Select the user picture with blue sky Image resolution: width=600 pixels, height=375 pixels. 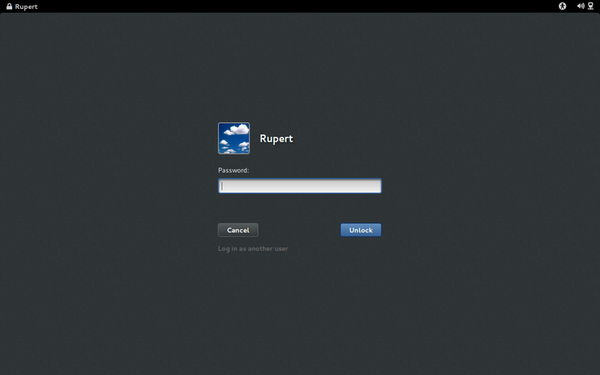coord(234,138)
